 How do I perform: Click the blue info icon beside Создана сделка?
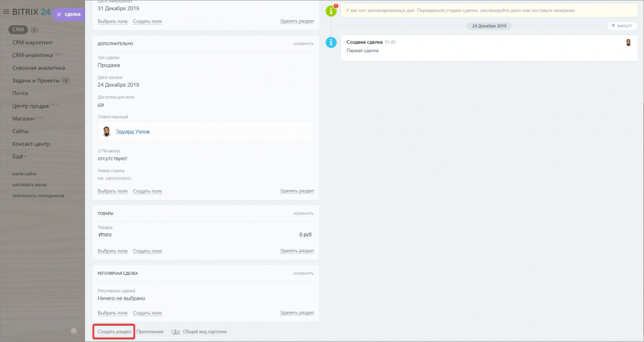coord(331,42)
